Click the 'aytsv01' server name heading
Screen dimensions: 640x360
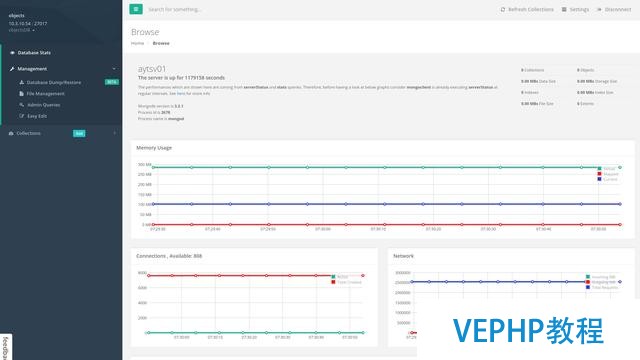pyautogui.click(x=152, y=69)
